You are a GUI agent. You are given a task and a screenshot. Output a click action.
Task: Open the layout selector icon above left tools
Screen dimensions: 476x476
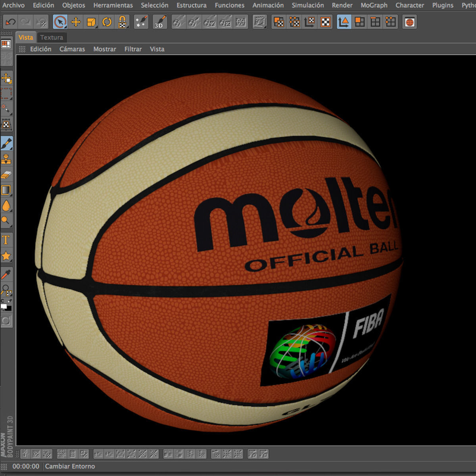(x=6, y=44)
